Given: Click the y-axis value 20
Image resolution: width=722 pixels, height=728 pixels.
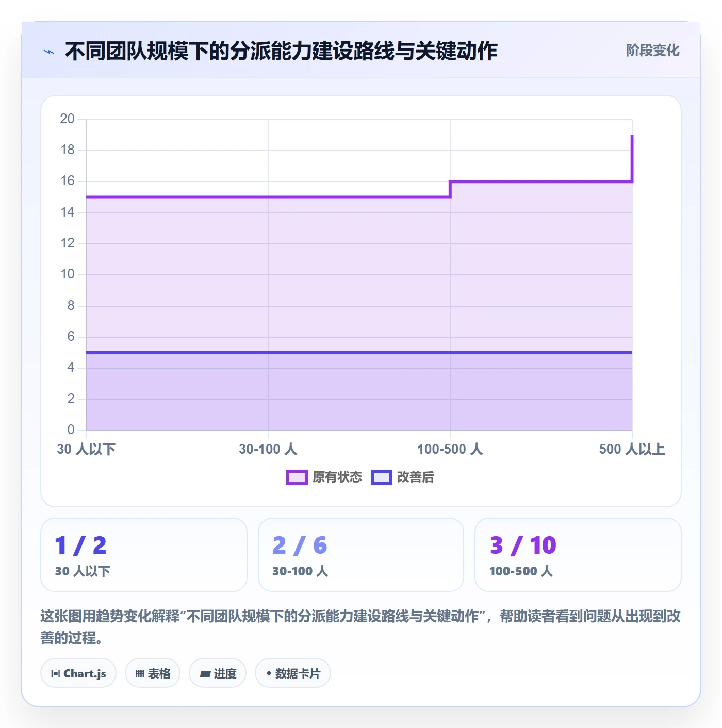Looking at the screenshot, I should 68,119.
